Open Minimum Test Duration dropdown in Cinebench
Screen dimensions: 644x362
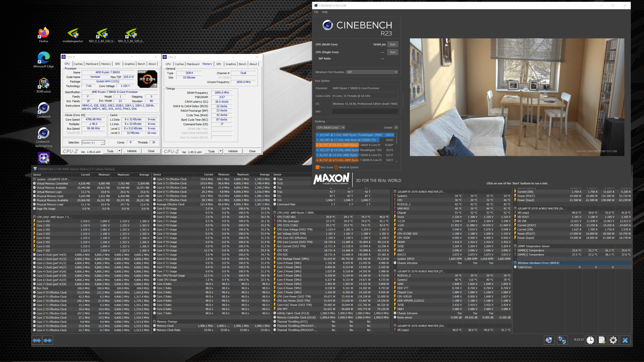pyautogui.click(x=372, y=72)
